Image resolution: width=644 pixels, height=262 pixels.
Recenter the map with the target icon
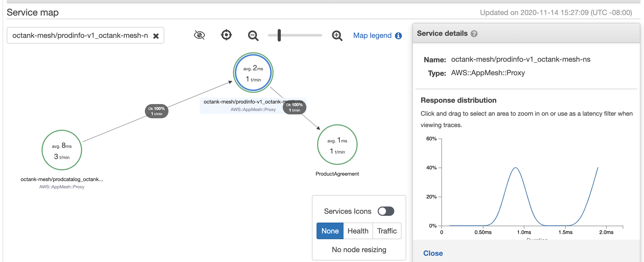pos(226,35)
